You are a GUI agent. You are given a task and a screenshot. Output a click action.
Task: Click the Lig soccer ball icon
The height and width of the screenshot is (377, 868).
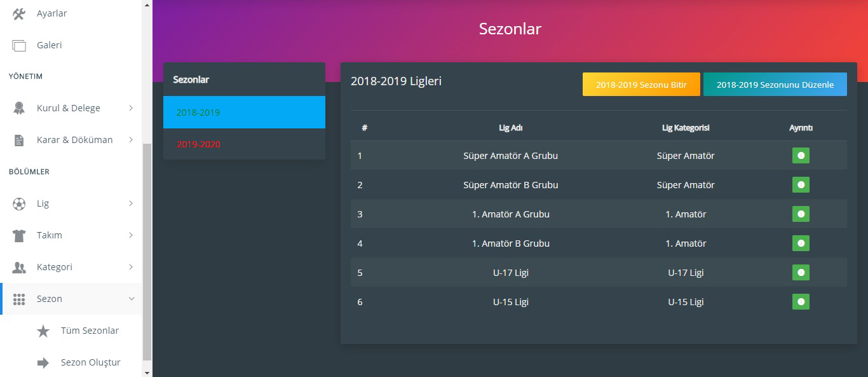point(19,203)
